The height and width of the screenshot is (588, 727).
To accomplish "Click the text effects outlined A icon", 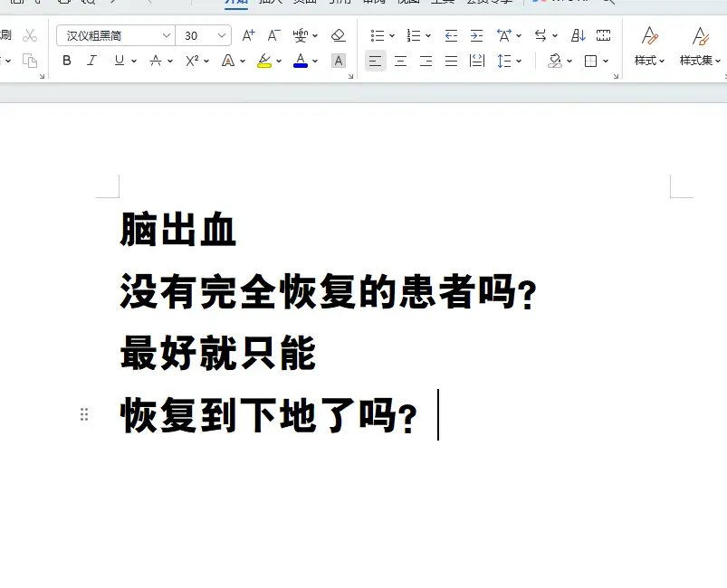I will click(x=228, y=61).
